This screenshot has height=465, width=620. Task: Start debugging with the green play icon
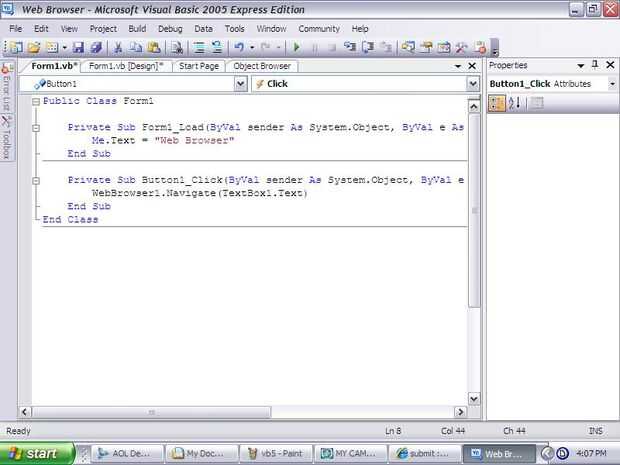point(297,47)
